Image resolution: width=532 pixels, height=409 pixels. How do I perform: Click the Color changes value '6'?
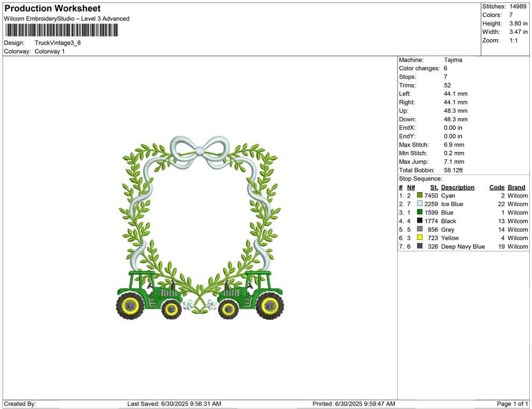coord(445,69)
